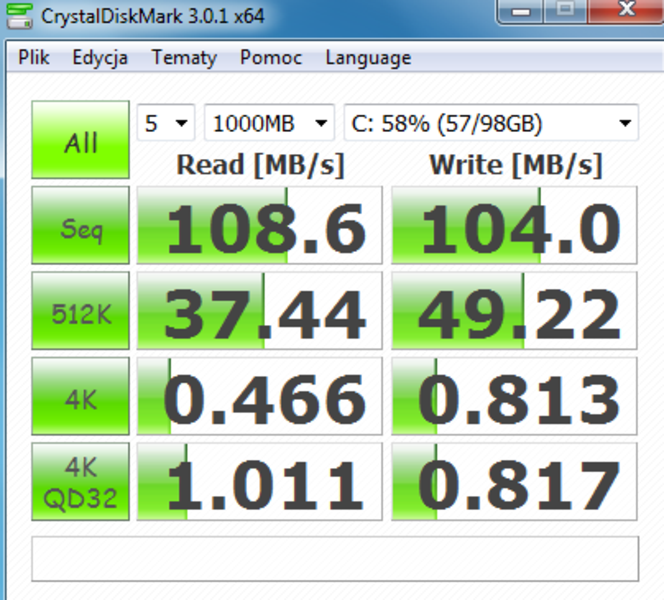This screenshot has height=600, width=664.
Task: Click the CrystalDiskMark app icon in title bar
Action: point(19,16)
